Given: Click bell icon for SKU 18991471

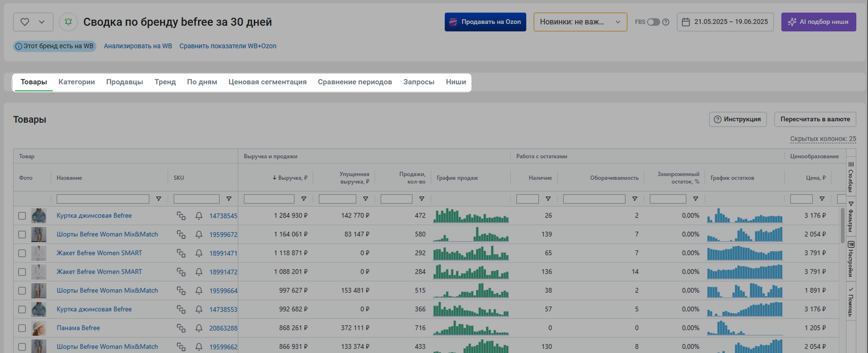Looking at the screenshot, I should click(199, 253).
